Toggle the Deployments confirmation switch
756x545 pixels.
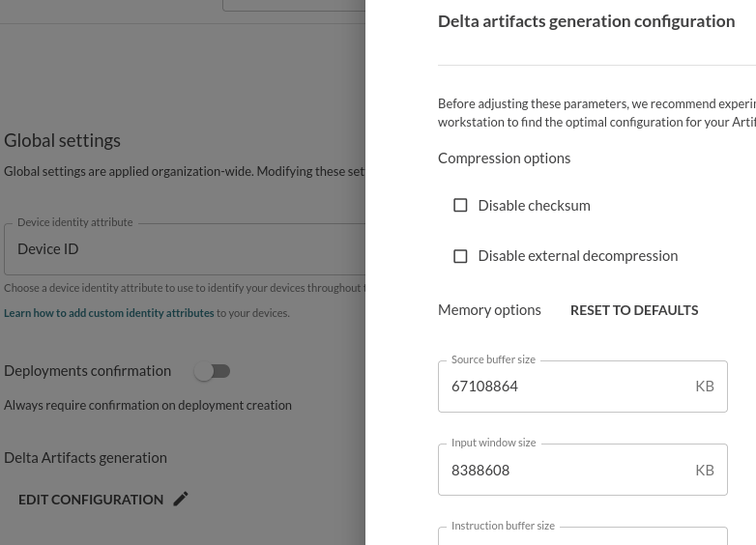pyautogui.click(x=212, y=371)
